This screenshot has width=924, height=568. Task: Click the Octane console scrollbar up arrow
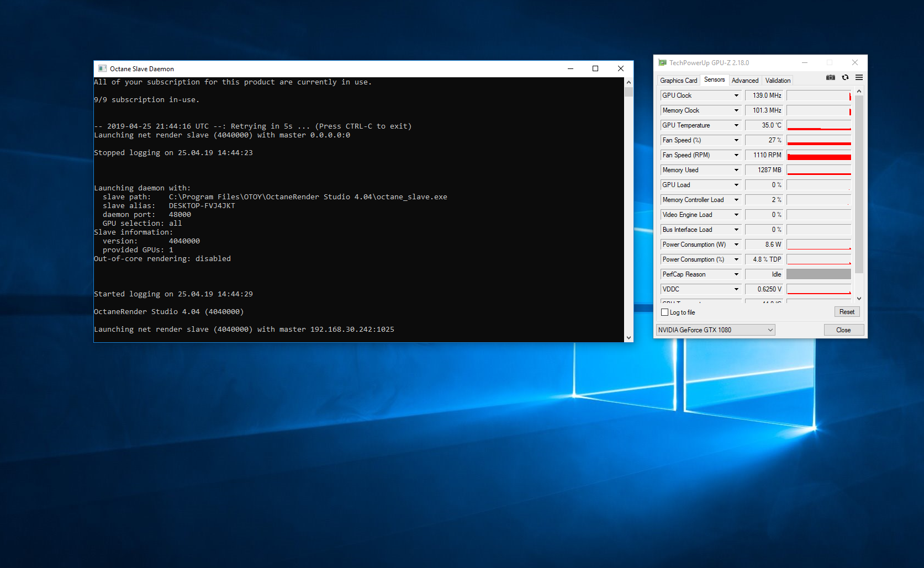coord(629,82)
